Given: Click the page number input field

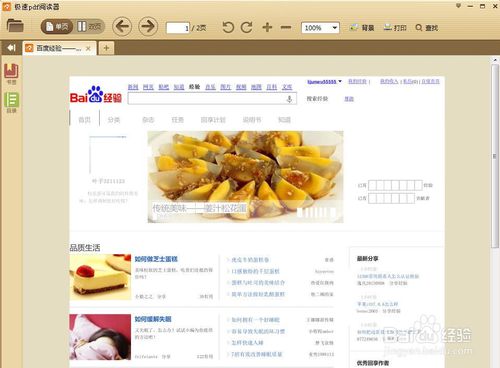Looking at the screenshot, I should point(178,28).
